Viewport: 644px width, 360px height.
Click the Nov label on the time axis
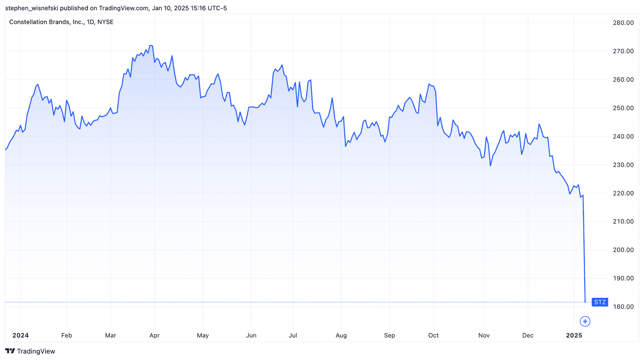pyautogui.click(x=484, y=335)
